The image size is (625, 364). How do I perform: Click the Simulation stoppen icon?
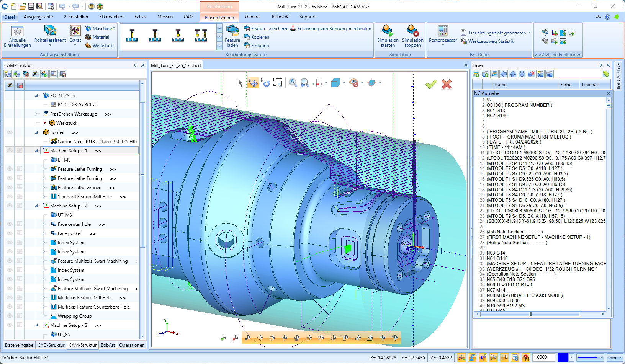[x=412, y=31]
